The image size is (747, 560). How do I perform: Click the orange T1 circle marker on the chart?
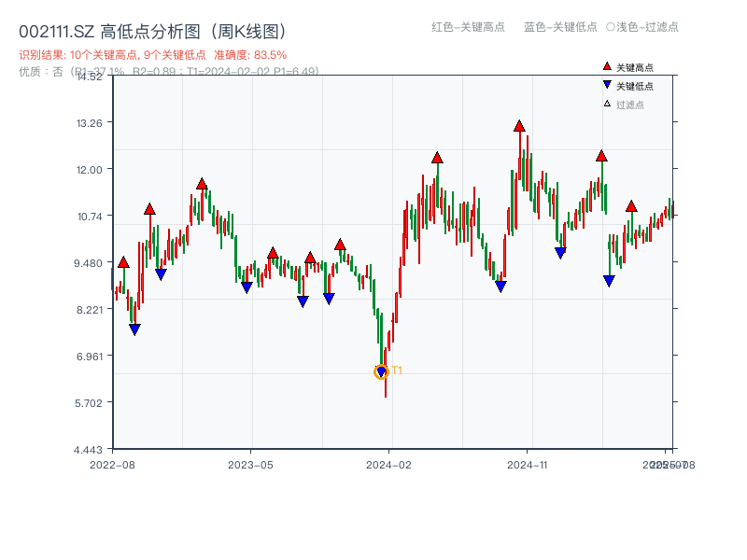click(x=381, y=371)
